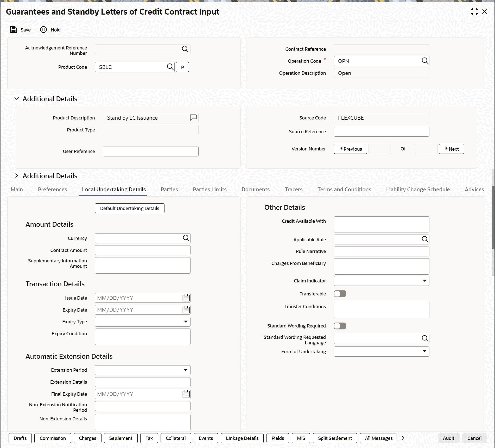Click the Contract Amount input field
This screenshot has height=448, width=495.
point(143,250)
